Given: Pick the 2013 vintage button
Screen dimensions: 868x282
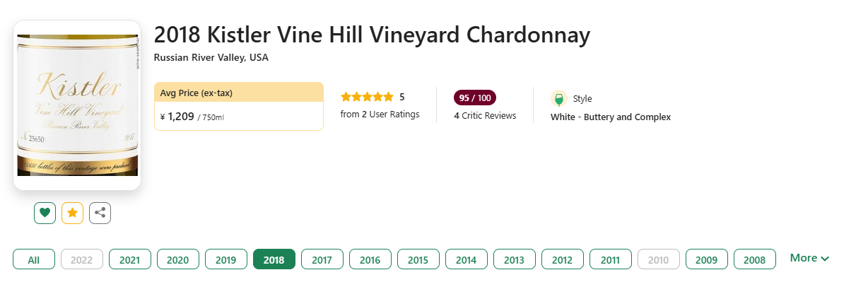Looking at the screenshot, I should tap(515, 259).
